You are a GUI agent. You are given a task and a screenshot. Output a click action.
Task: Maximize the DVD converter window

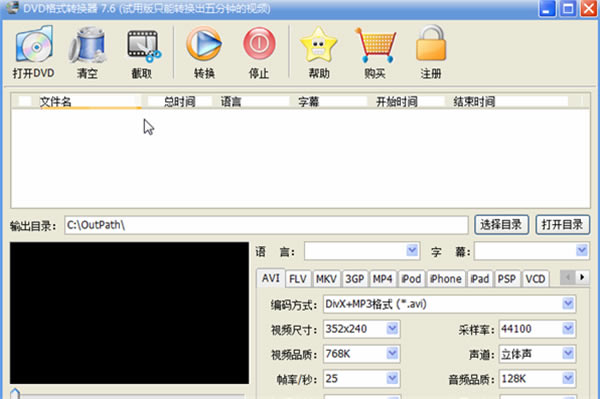568,8
